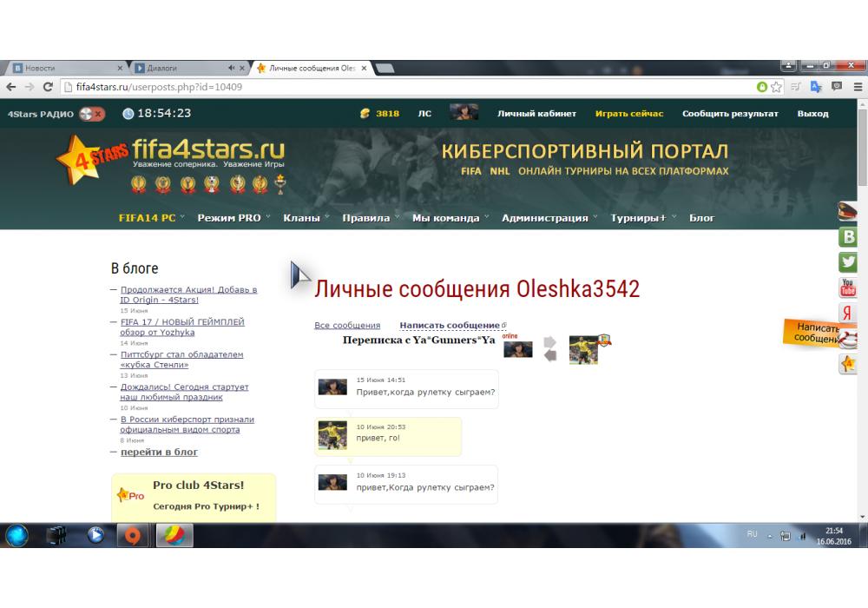
Task: Follow перейти в блог link
Action: click(159, 452)
